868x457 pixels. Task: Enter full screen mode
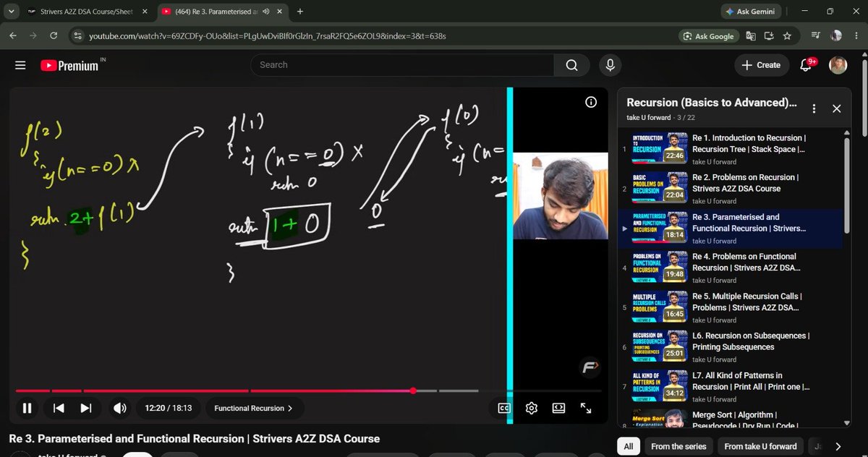tap(586, 408)
